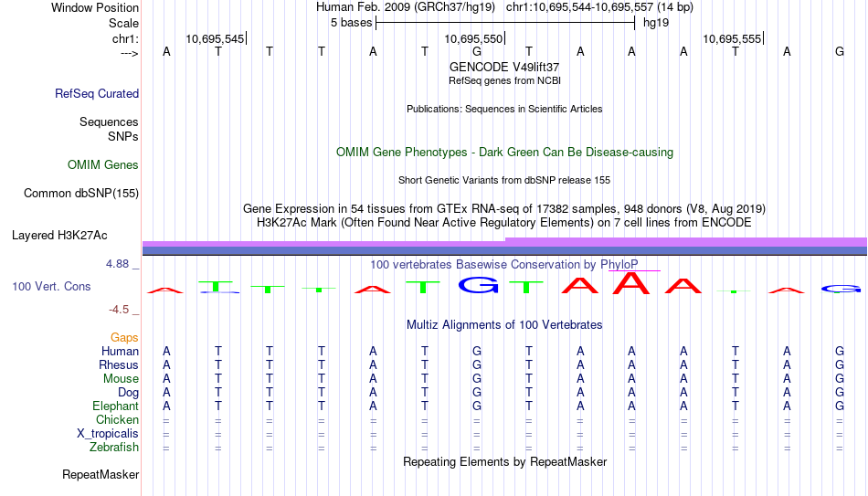Click the chr1: ruler label

coord(126,38)
